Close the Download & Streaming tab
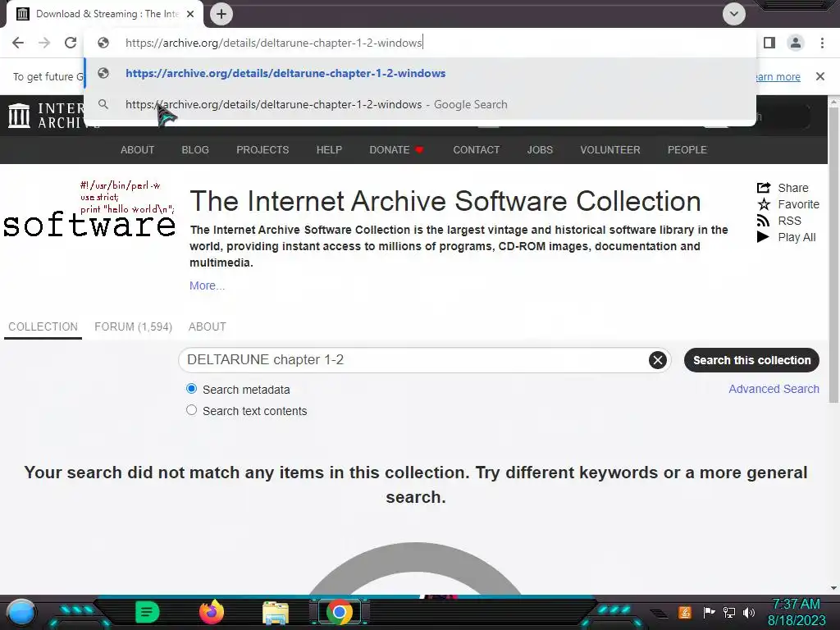840x630 pixels. 190,14
